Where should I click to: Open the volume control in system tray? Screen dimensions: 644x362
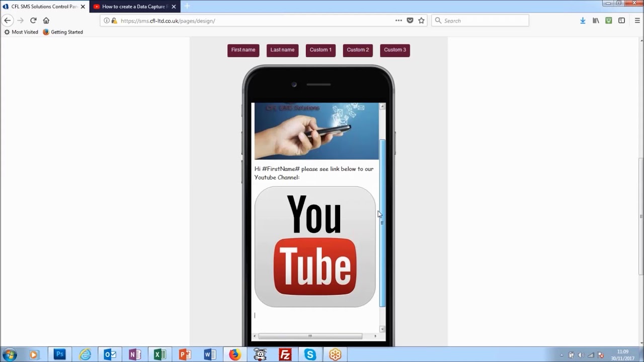(x=581, y=355)
